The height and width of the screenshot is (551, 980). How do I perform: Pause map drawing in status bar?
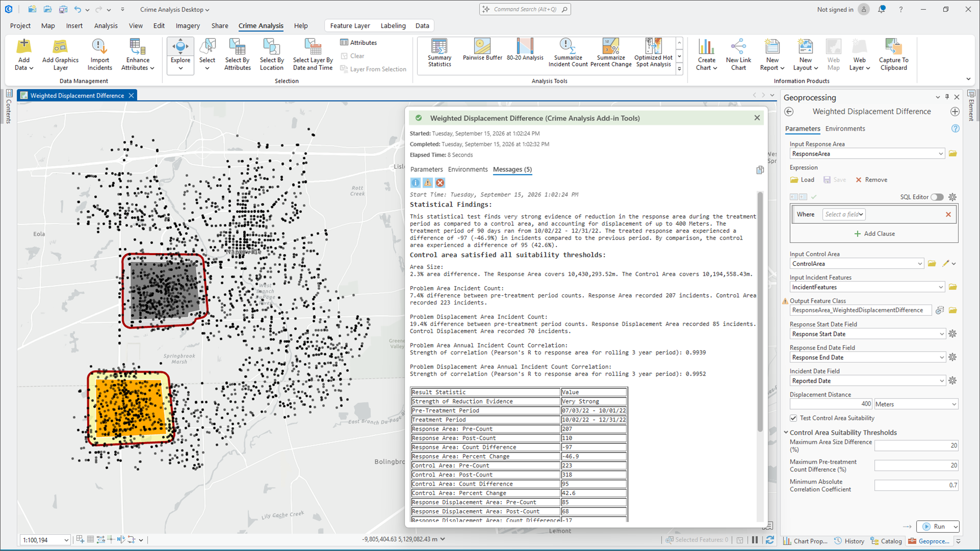pos(754,540)
